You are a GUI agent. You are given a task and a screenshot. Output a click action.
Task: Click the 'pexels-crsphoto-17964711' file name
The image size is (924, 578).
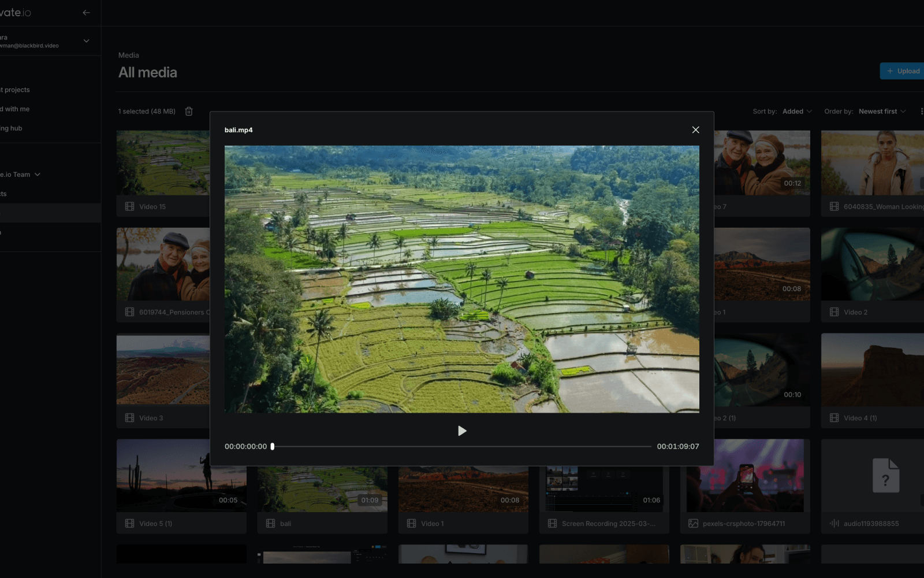tap(744, 524)
